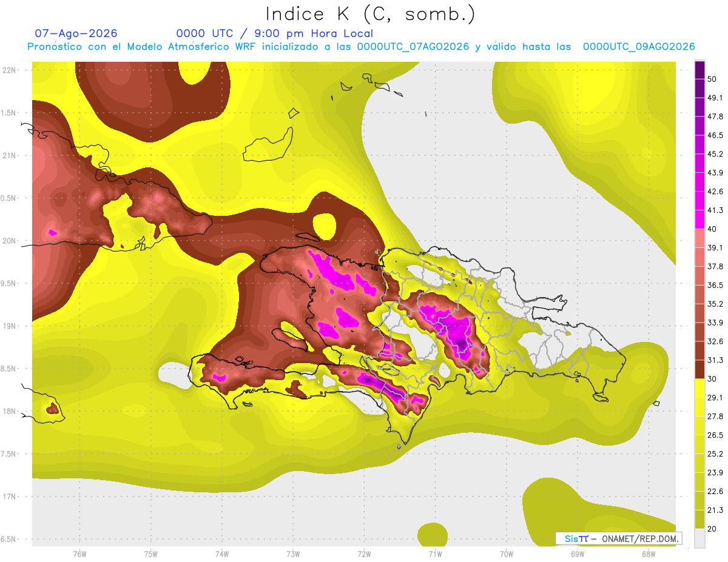Click the "22N" latitude label

(x=8, y=70)
